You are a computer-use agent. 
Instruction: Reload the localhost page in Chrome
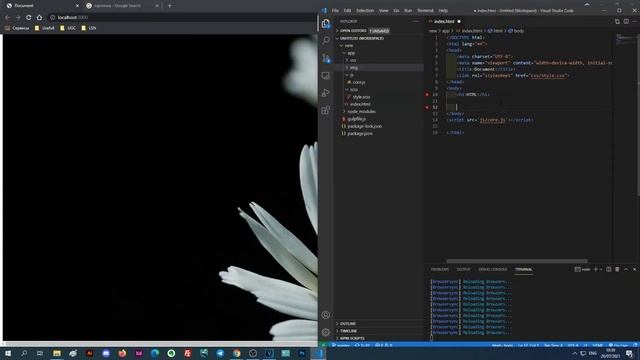click(x=29, y=18)
